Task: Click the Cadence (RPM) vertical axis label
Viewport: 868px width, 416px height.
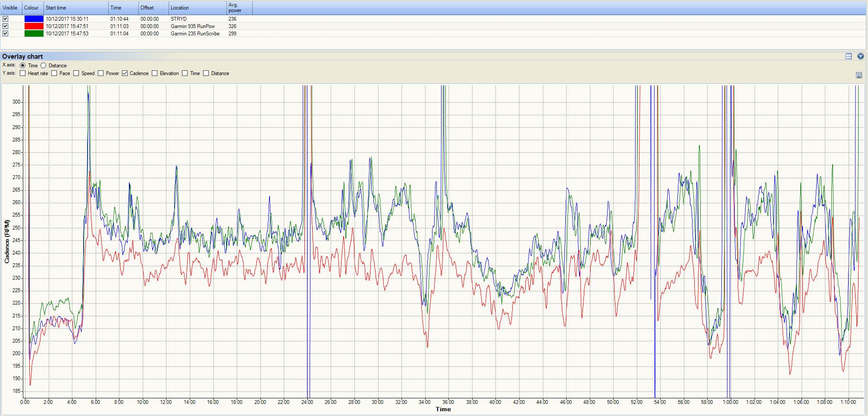Action: tap(7, 242)
